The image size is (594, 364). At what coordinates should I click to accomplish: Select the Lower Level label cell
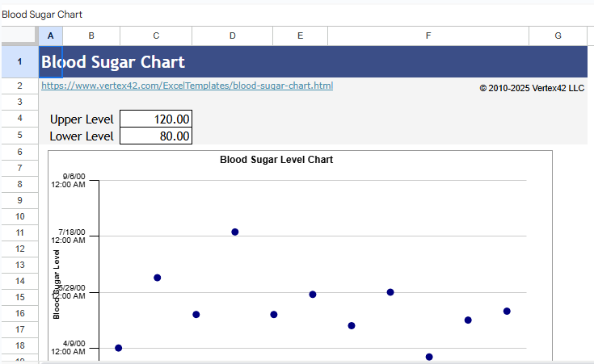click(82, 136)
